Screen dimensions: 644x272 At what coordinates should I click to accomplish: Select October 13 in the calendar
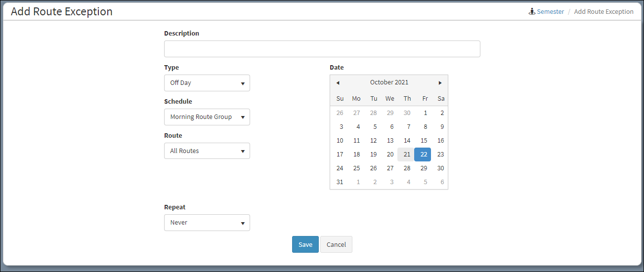pos(389,141)
